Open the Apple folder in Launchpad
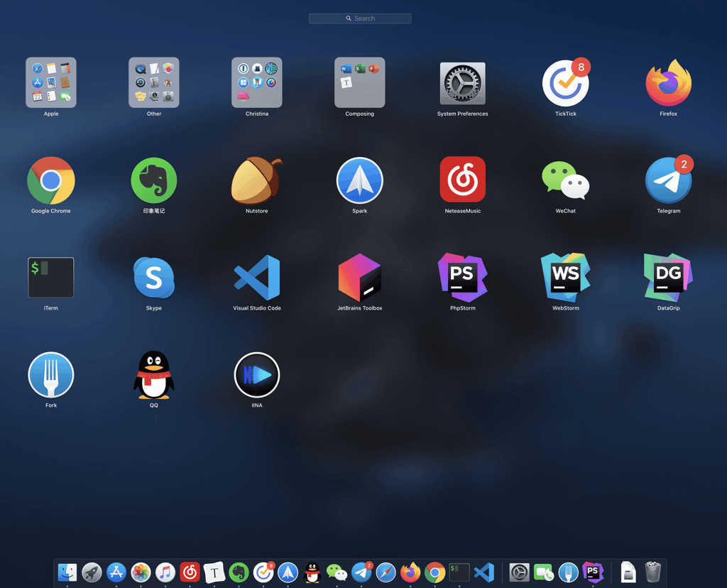The height and width of the screenshot is (588, 727). [x=51, y=82]
